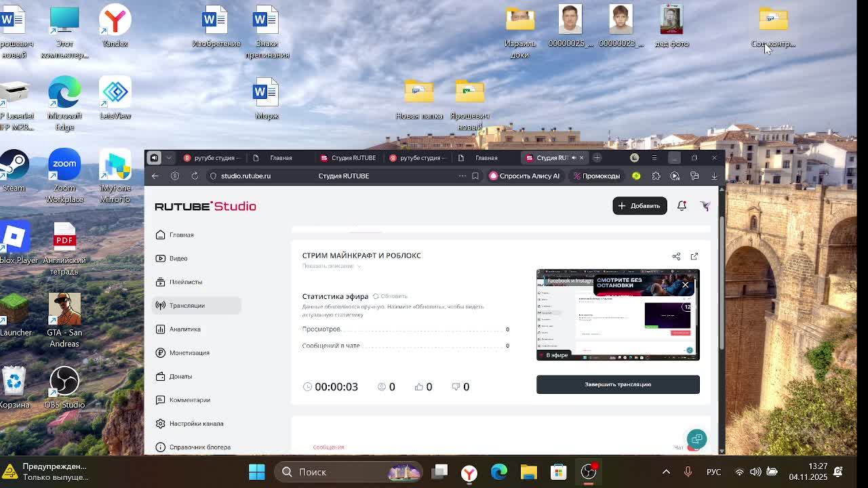The height and width of the screenshot is (488, 868).
Task: Switch the РУС input language indicator
Action: coord(713,472)
